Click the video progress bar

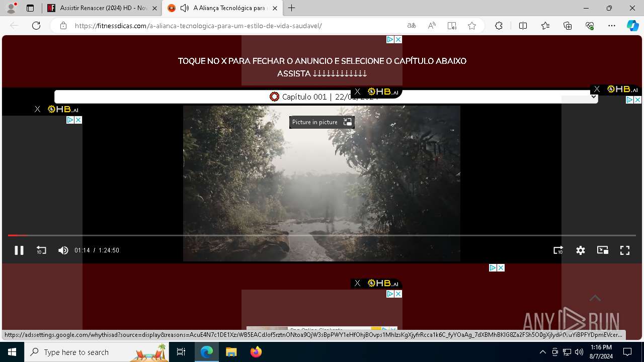(x=322, y=235)
